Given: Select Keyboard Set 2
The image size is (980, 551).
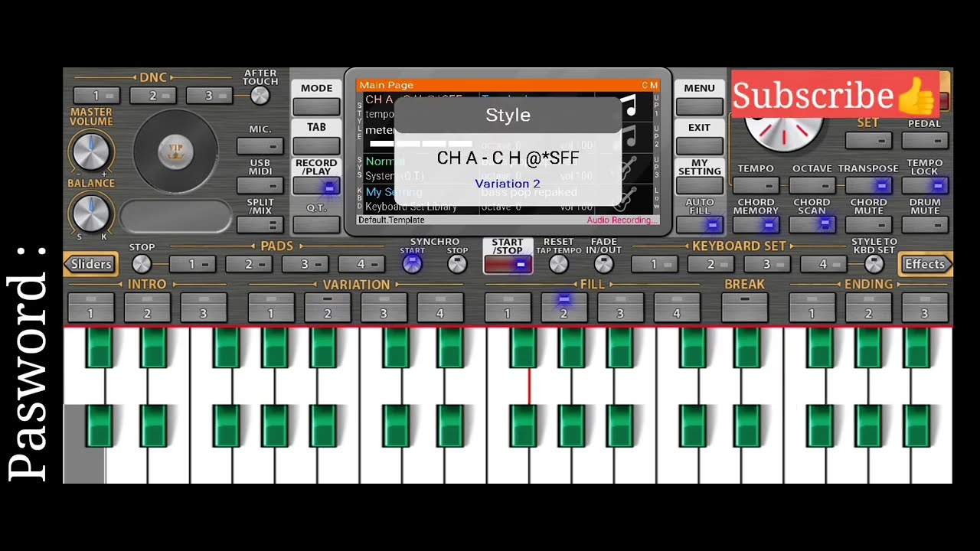Looking at the screenshot, I should click(710, 264).
